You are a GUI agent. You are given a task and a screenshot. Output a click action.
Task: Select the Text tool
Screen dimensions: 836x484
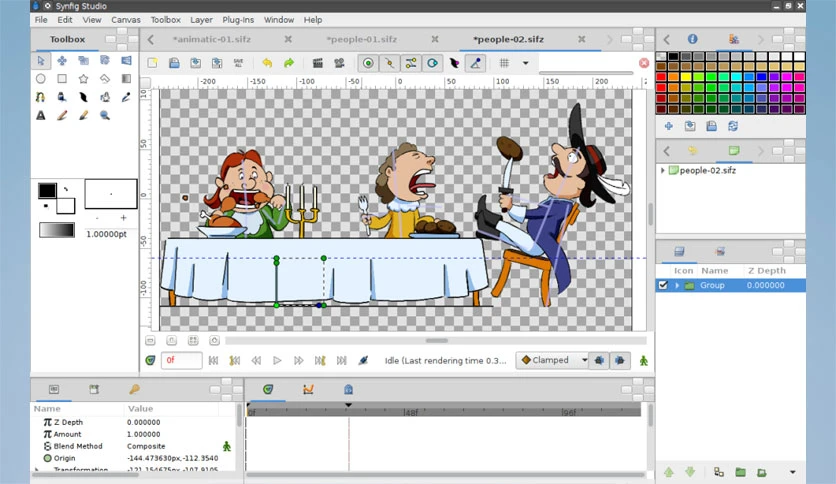coord(41,115)
